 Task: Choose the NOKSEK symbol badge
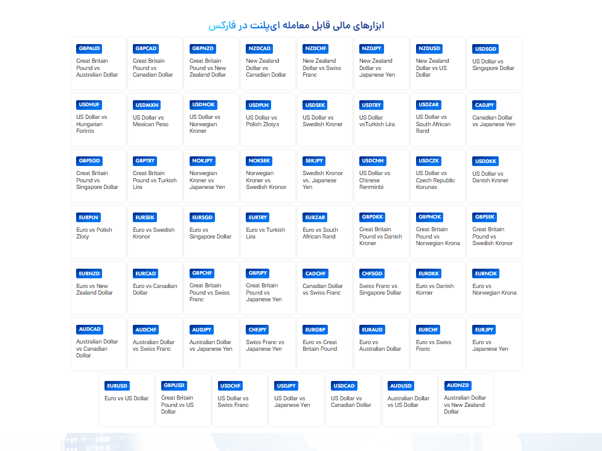coord(259,161)
